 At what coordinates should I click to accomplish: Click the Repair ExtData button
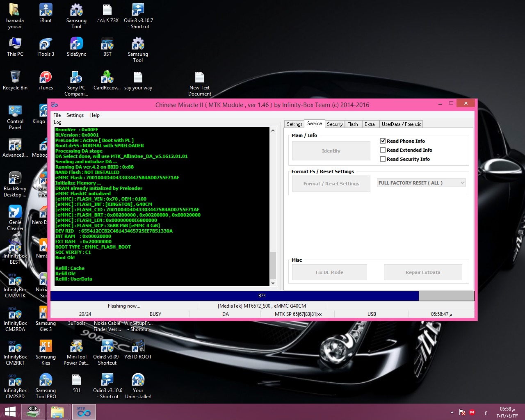(x=423, y=272)
